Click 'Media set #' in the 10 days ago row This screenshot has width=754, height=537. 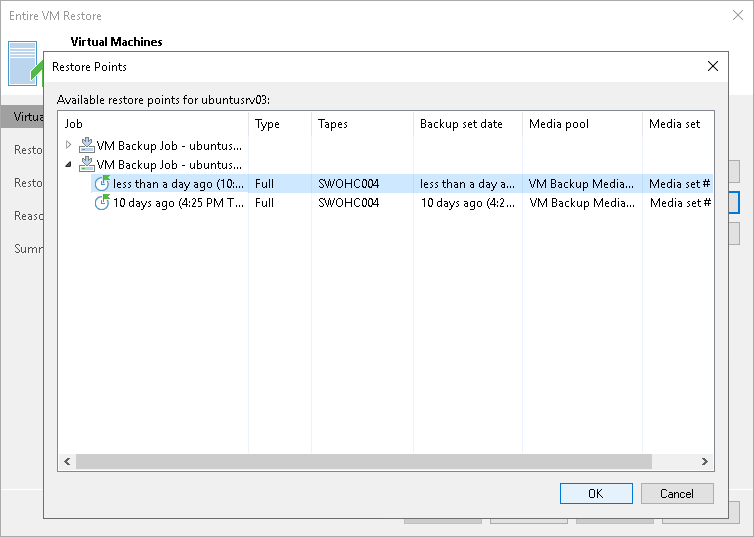pyautogui.click(x=680, y=203)
